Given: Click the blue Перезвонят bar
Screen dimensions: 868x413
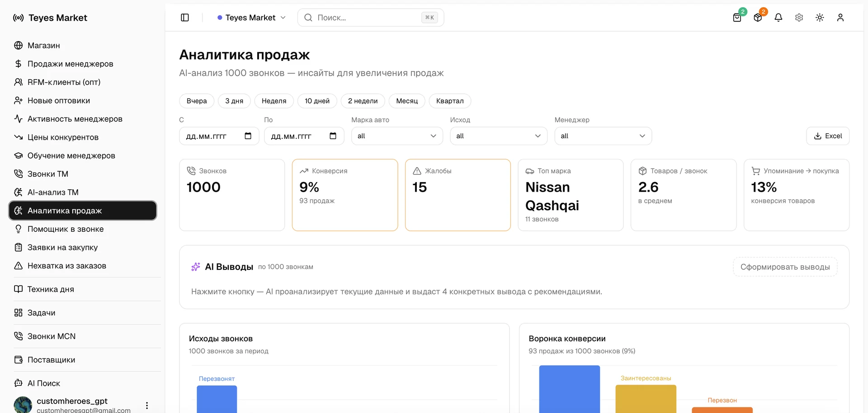Looking at the screenshot, I should click(217, 399).
